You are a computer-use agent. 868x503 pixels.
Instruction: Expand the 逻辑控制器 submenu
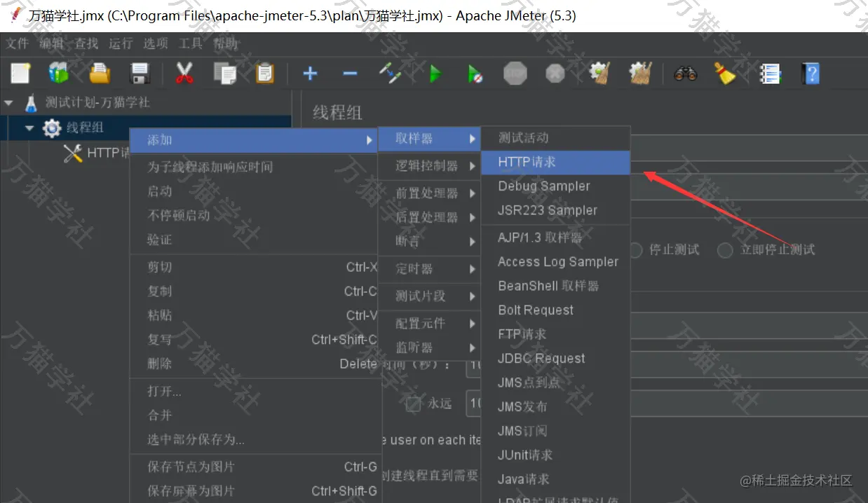tap(429, 166)
